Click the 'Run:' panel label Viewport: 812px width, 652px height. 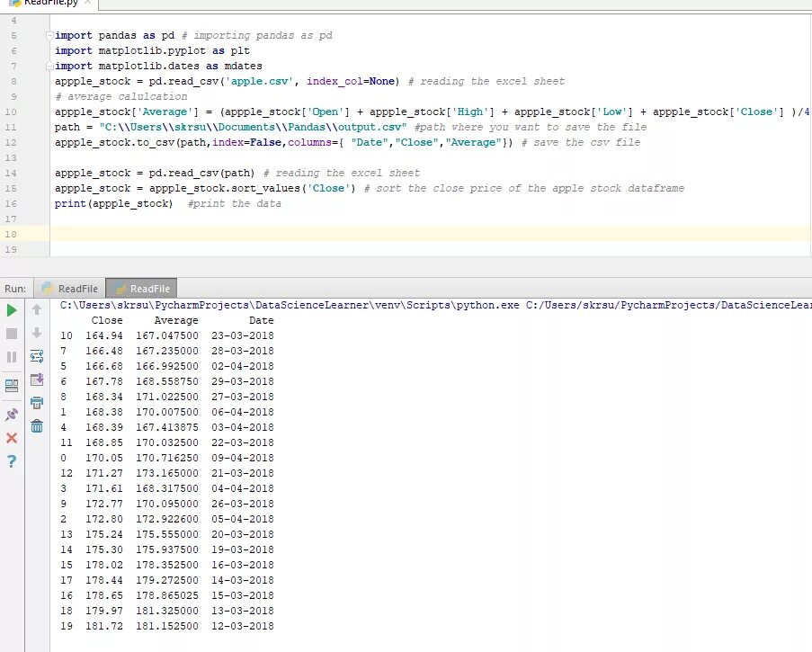[15, 289]
